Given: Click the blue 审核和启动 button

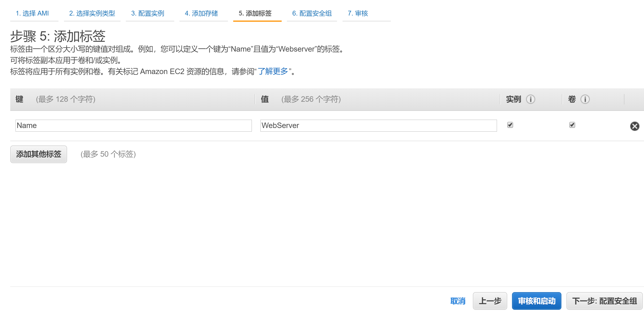Looking at the screenshot, I should point(537,301).
